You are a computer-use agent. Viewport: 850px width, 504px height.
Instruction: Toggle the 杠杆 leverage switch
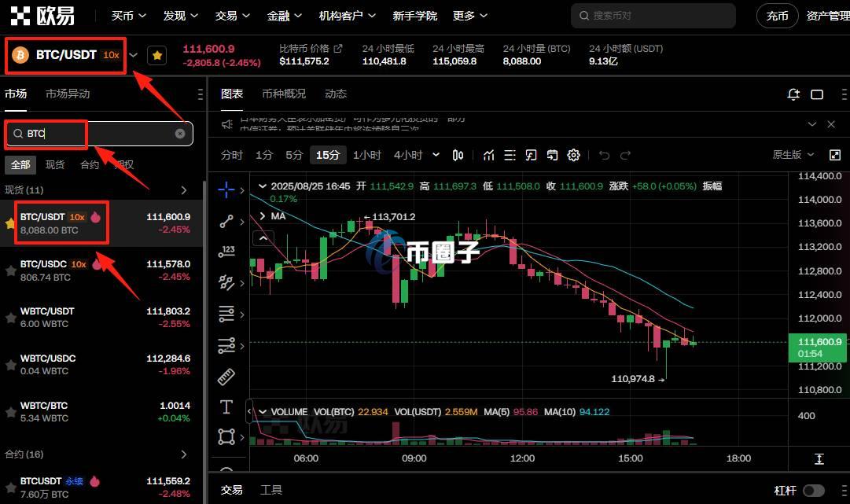(x=813, y=491)
